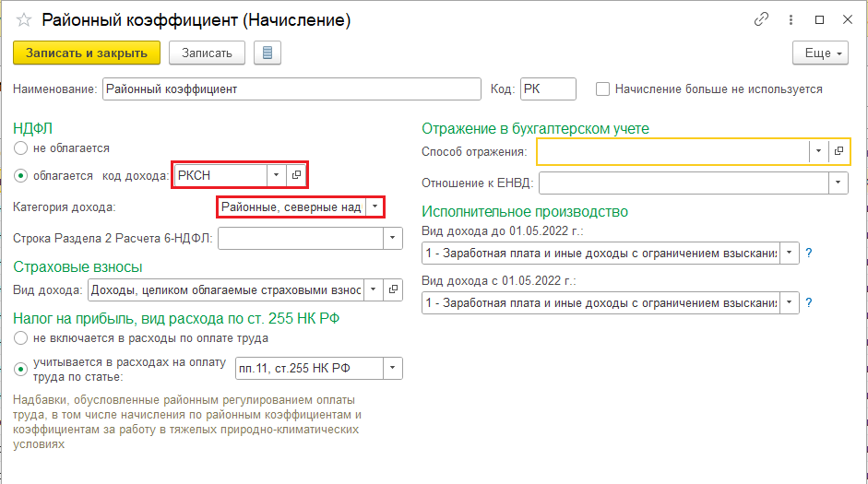Screen dimensions: 868x484
Task: Open the three-dot window options menu
Action: (791, 20)
